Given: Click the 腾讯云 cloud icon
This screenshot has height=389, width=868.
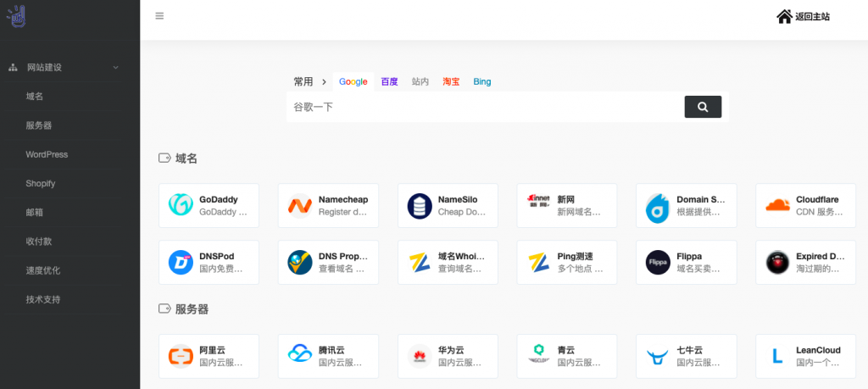Looking at the screenshot, I should pyautogui.click(x=300, y=353).
